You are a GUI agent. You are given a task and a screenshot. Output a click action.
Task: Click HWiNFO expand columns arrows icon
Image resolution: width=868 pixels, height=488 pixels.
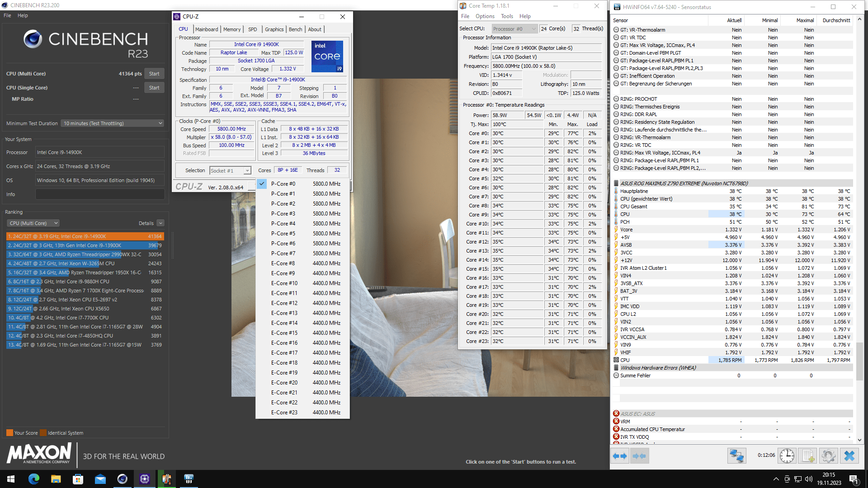click(x=620, y=456)
